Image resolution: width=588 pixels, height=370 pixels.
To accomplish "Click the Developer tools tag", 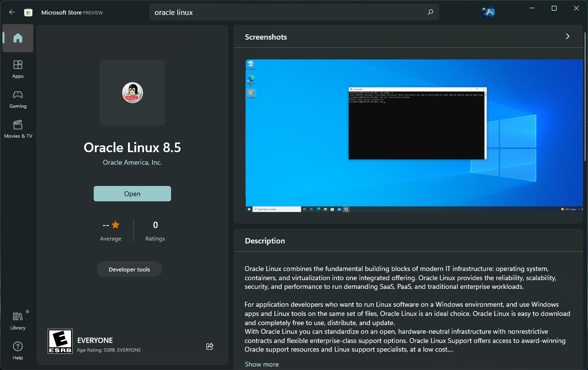I will pyautogui.click(x=129, y=270).
